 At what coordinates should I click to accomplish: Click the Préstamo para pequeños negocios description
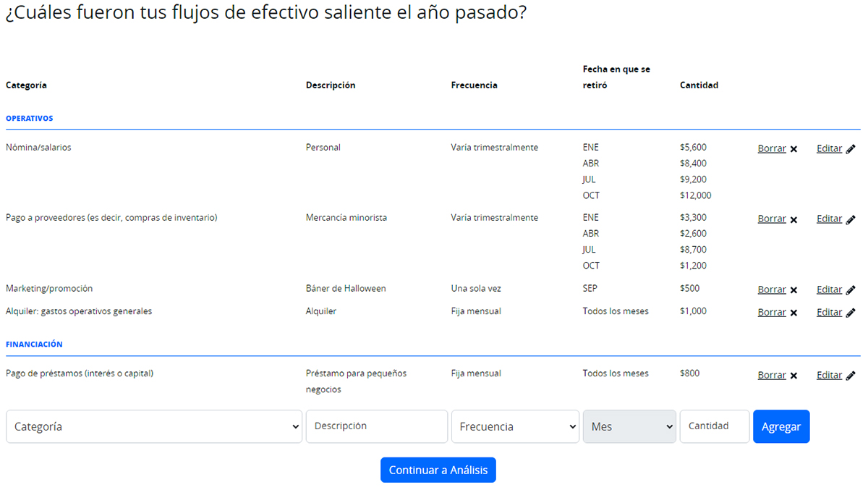pos(357,381)
